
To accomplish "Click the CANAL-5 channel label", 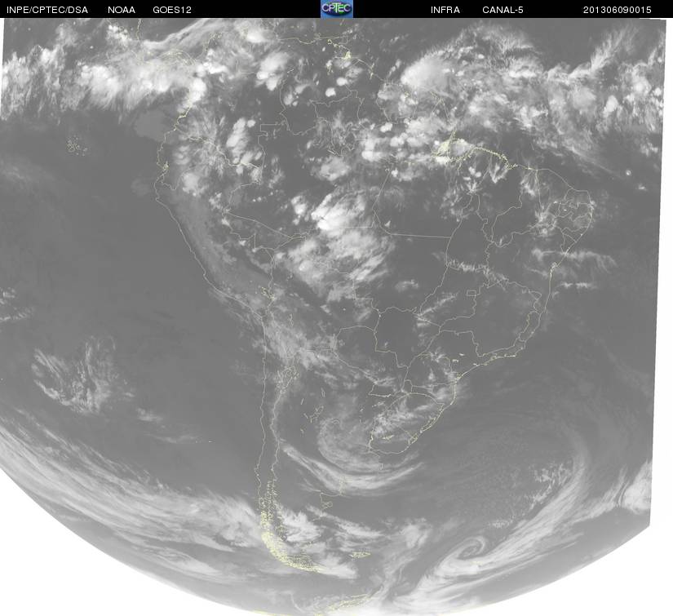I will point(503,10).
